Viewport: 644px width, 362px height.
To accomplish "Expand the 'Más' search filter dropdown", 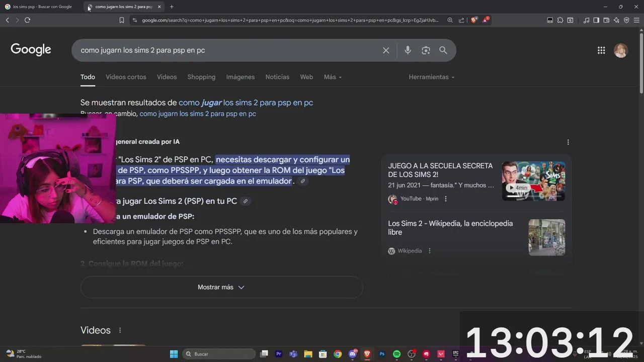I will (x=333, y=77).
